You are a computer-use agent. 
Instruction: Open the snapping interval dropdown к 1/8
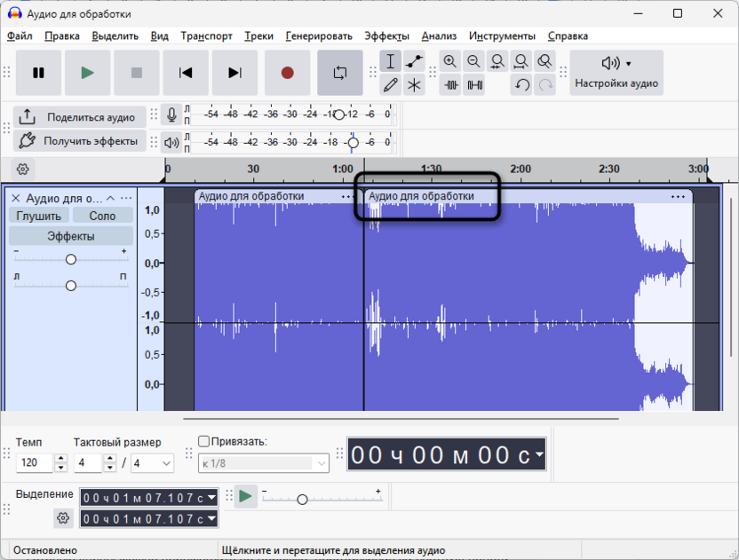(x=262, y=462)
